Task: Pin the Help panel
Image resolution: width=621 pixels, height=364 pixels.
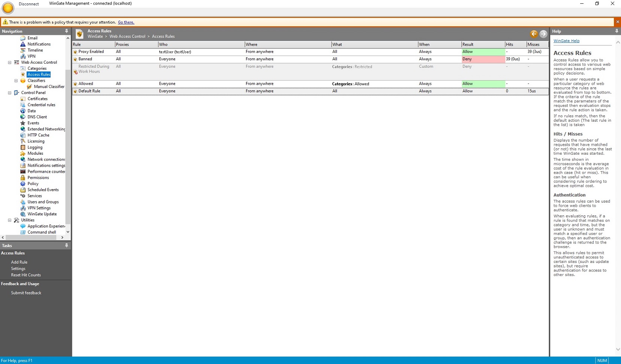Action: pyautogui.click(x=617, y=31)
